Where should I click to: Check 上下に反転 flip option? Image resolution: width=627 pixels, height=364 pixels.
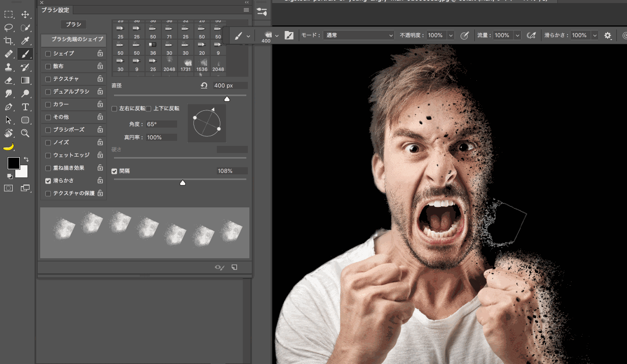pos(149,109)
